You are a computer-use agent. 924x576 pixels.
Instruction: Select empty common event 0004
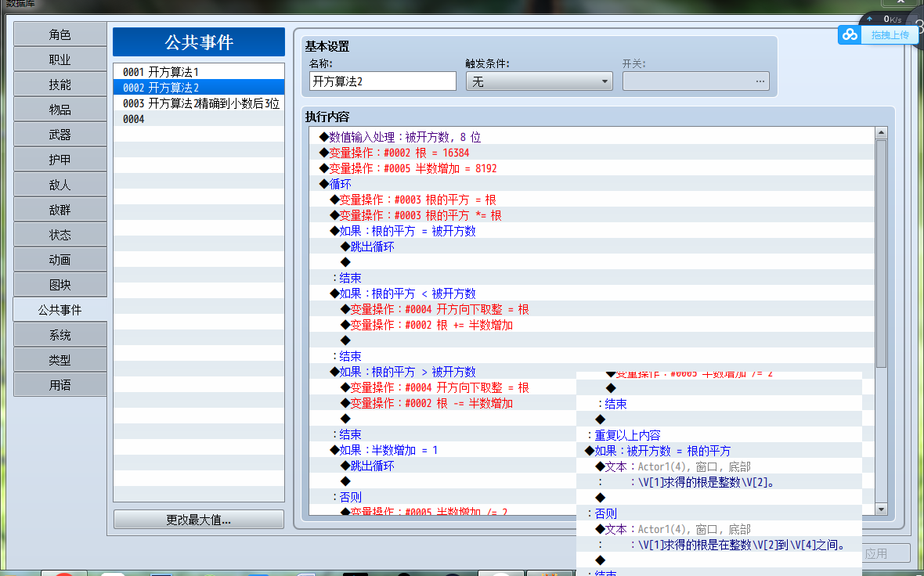[x=199, y=119]
